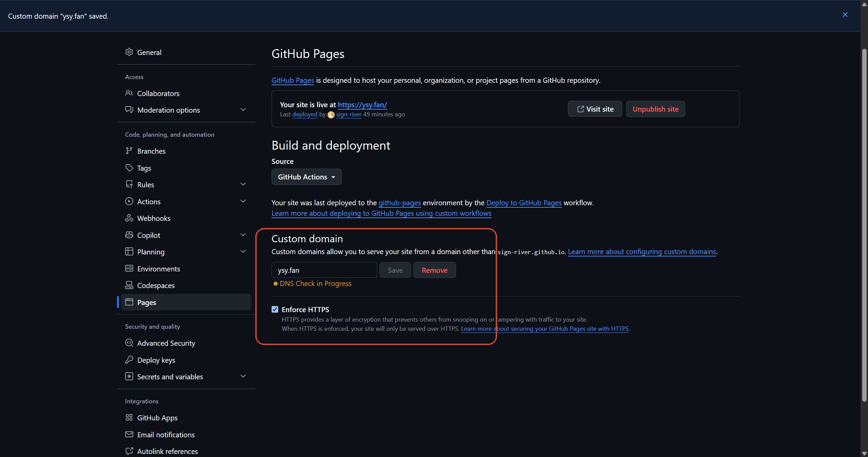
Task: Dismiss the 'Custom domain saved' banner
Action: [845, 15]
